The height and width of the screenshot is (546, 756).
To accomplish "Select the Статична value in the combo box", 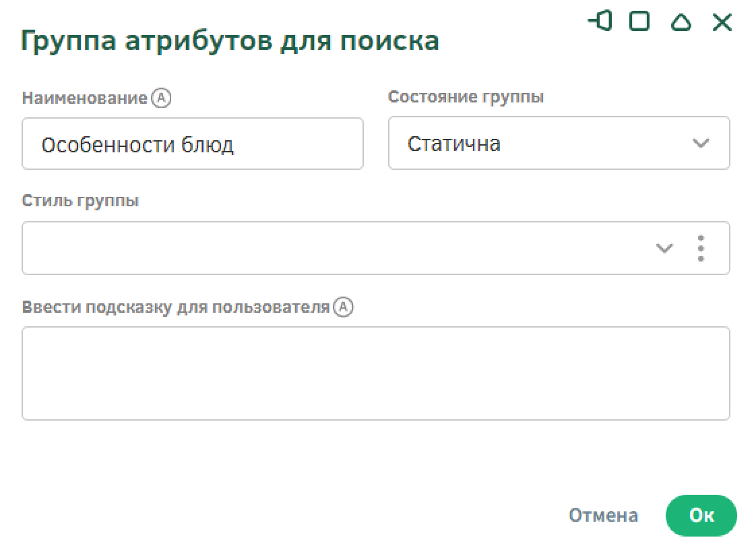I will coord(454,144).
